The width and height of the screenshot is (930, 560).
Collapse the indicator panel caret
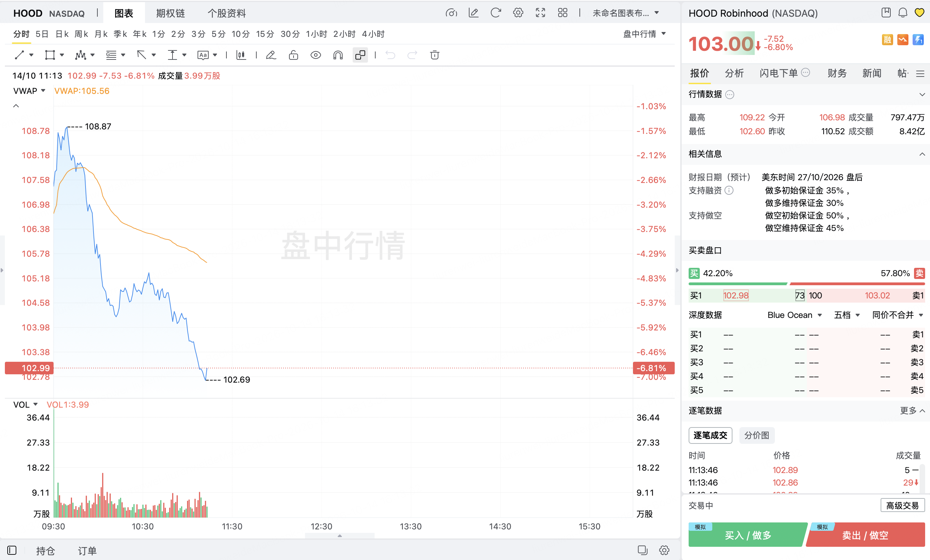16,106
